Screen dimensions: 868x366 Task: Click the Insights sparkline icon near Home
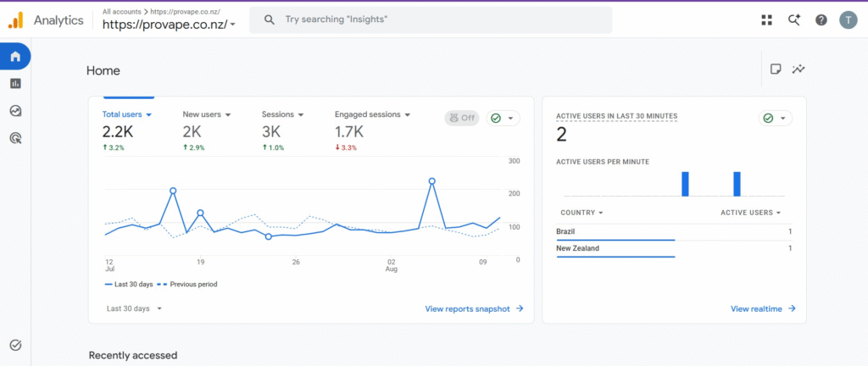pyautogui.click(x=798, y=69)
